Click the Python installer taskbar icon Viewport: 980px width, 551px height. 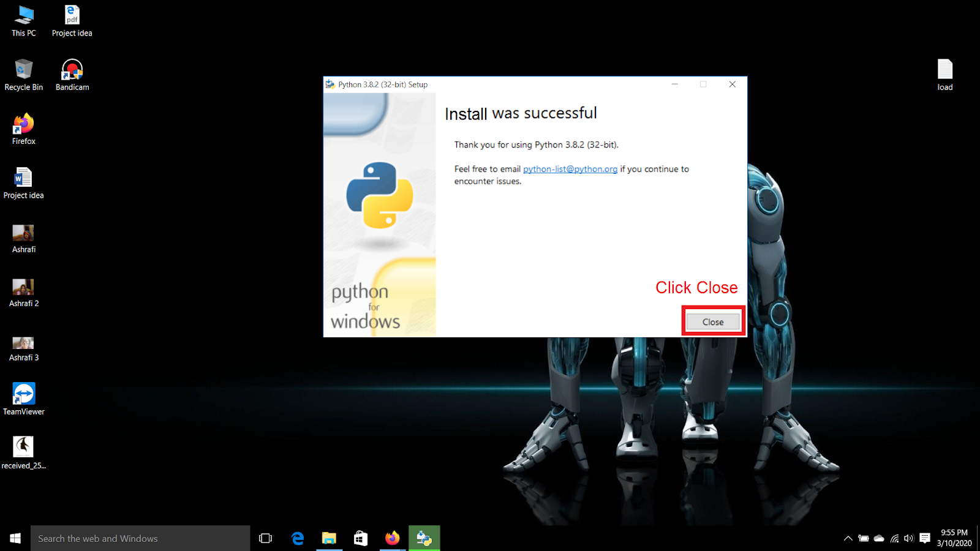(424, 538)
